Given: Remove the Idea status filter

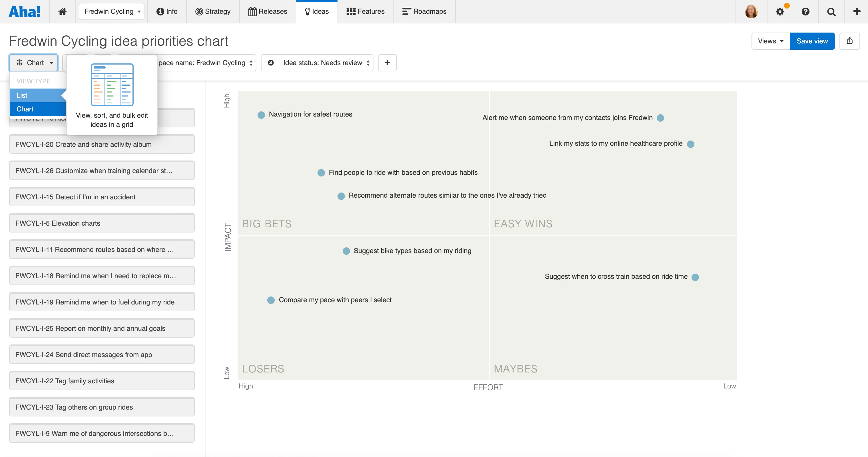Looking at the screenshot, I should click(271, 63).
